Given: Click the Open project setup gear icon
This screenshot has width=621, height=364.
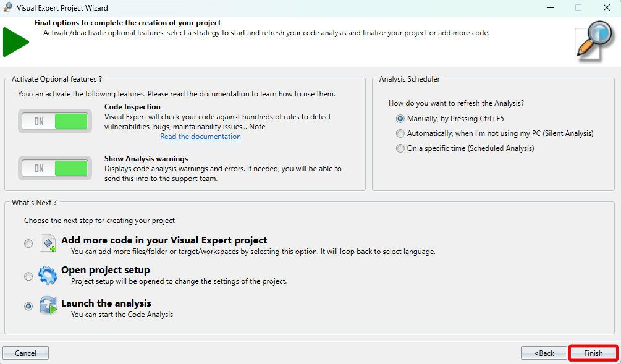Looking at the screenshot, I should (48, 275).
